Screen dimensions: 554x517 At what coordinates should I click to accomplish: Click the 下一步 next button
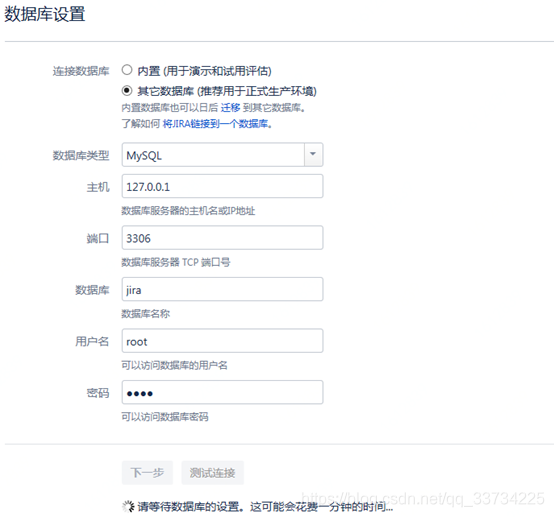pos(147,472)
